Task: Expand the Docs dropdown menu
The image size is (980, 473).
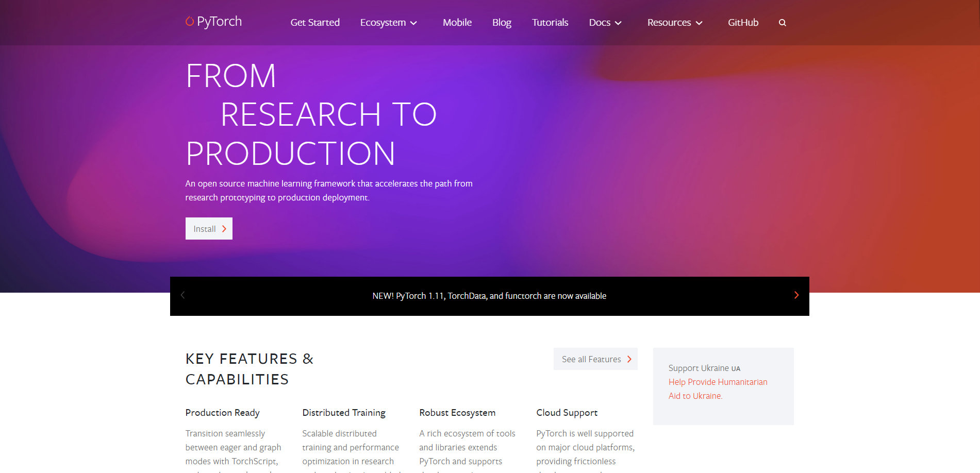Action: [605, 23]
